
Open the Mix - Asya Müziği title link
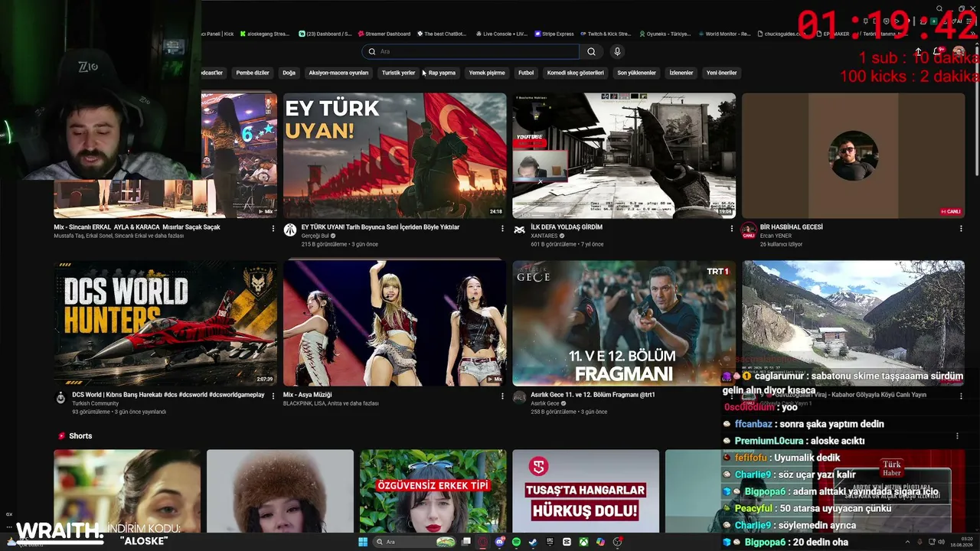click(x=308, y=395)
